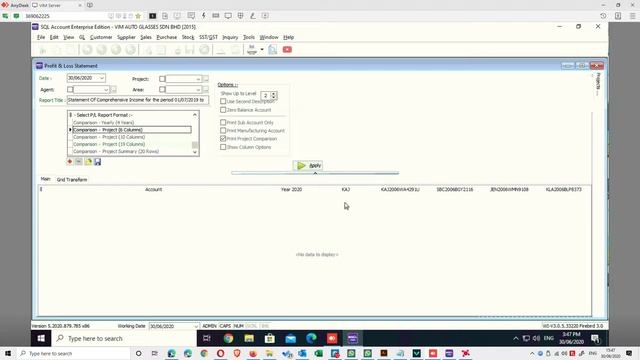The width and height of the screenshot is (640, 360).
Task: Open the Project dropdown
Action: (198, 79)
